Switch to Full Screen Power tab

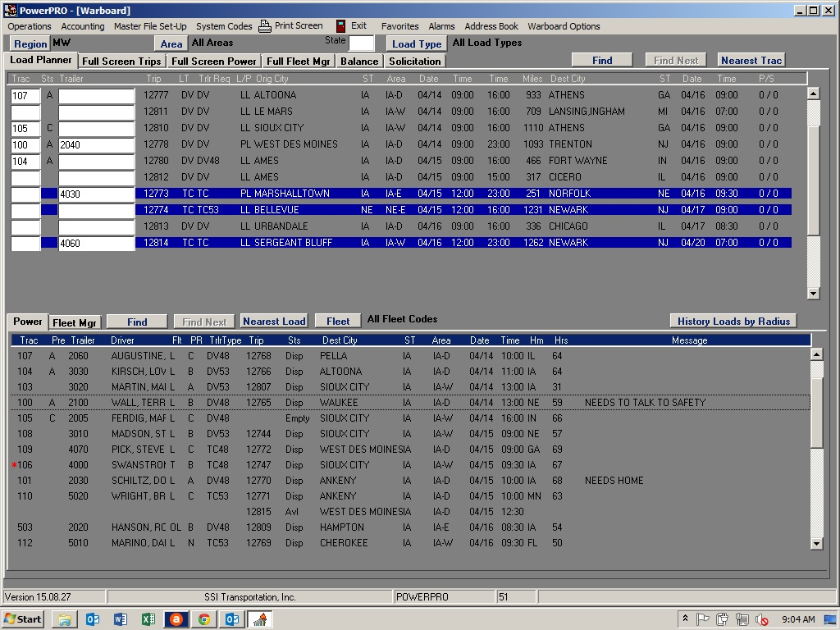[214, 61]
